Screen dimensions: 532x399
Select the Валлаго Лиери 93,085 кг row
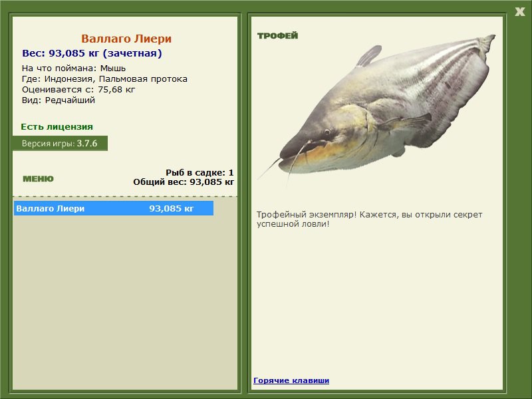[x=114, y=208]
